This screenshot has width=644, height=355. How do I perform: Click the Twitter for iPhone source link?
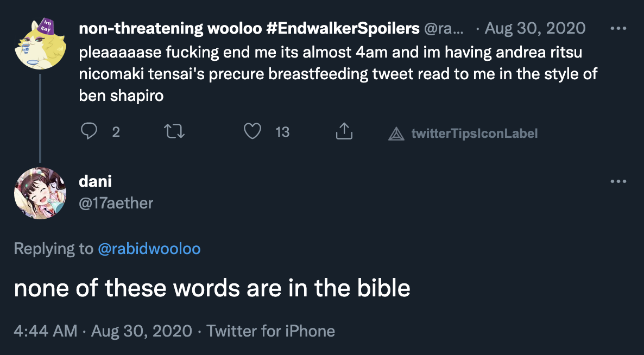point(271,331)
